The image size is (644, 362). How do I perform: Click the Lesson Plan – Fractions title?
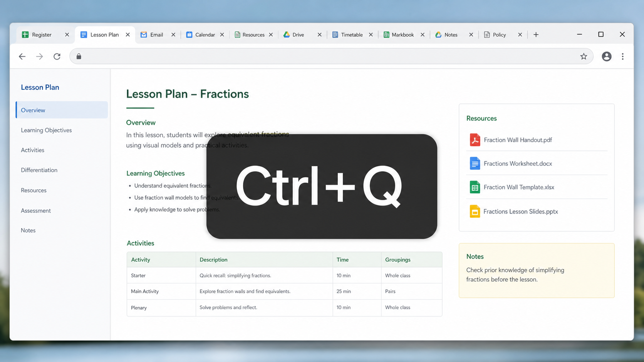(x=188, y=94)
